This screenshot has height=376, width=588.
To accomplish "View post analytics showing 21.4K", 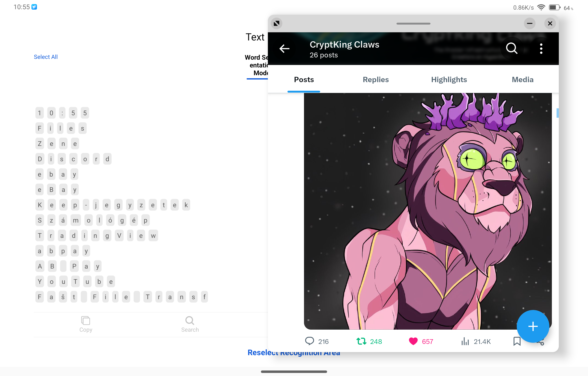I will 465,341.
